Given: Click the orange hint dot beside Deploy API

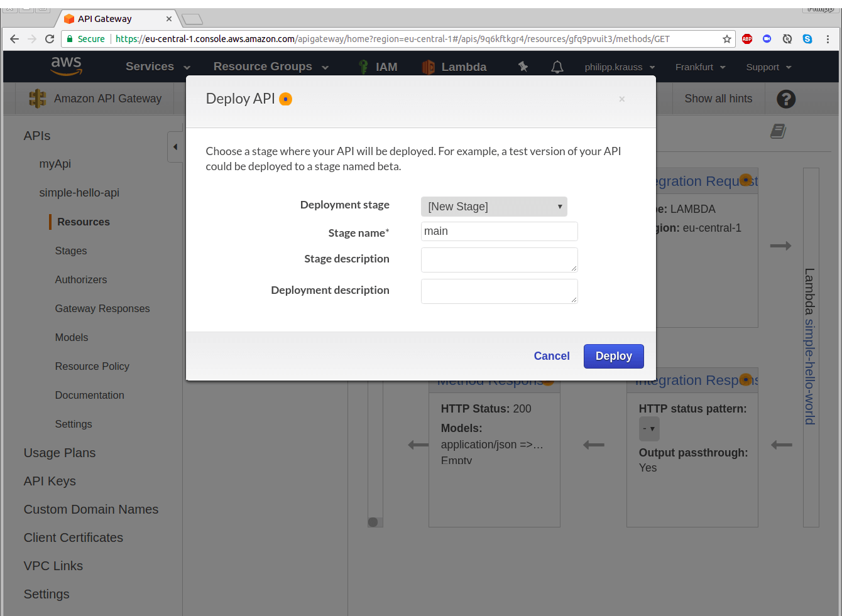Looking at the screenshot, I should pyautogui.click(x=286, y=99).
